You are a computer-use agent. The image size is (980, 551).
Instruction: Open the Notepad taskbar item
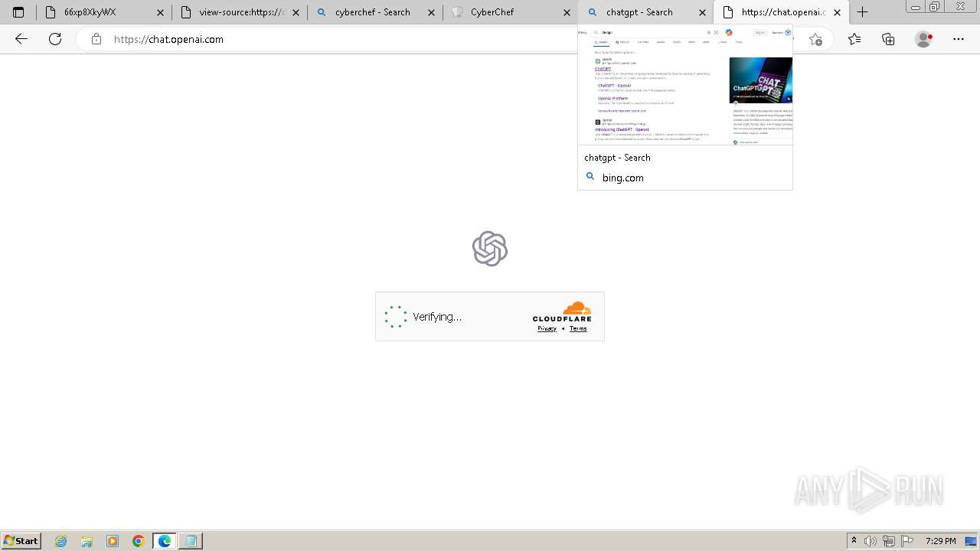(191, 541)
